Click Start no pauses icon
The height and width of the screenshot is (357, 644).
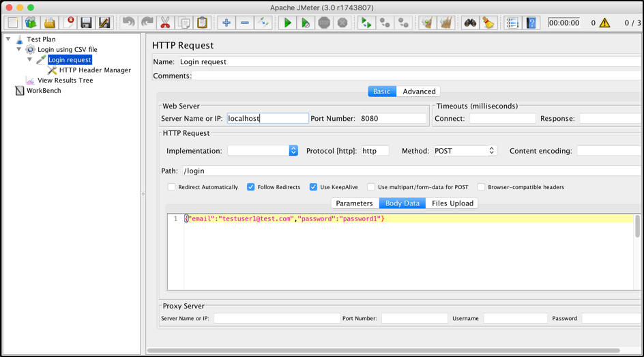(x=306, y=23)
